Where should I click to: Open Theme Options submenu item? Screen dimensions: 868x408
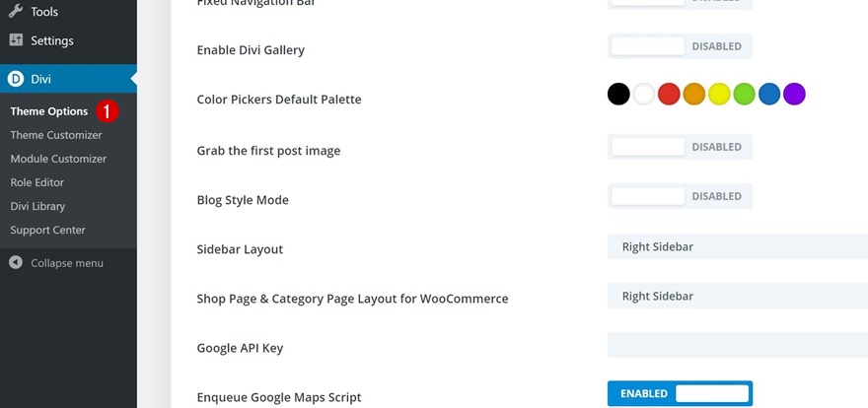[49, 111]
